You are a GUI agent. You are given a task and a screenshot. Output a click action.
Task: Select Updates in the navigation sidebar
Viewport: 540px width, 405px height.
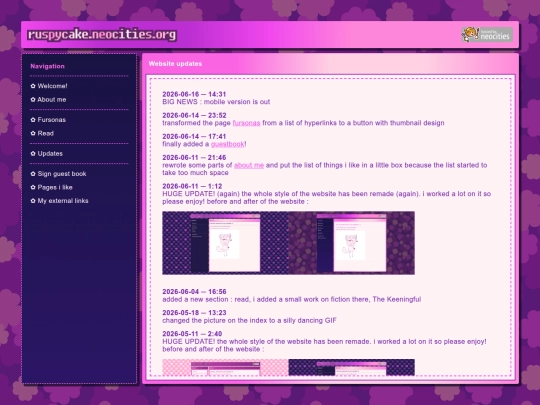(50, 154)
